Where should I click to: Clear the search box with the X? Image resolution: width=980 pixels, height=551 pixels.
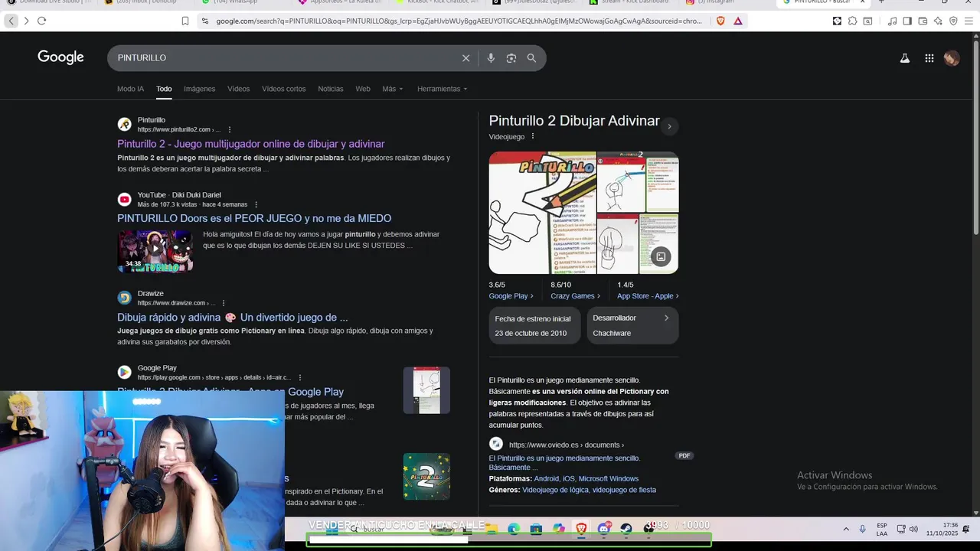[465, 58]
